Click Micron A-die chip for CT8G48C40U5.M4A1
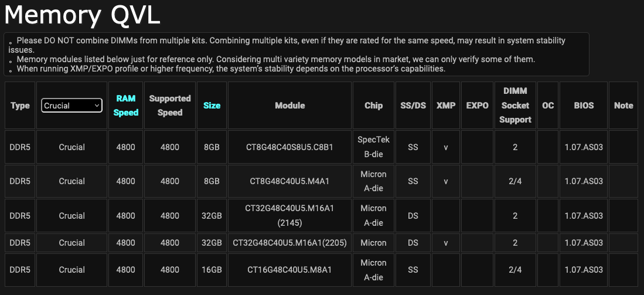The image size is (644, 295). 373,181
